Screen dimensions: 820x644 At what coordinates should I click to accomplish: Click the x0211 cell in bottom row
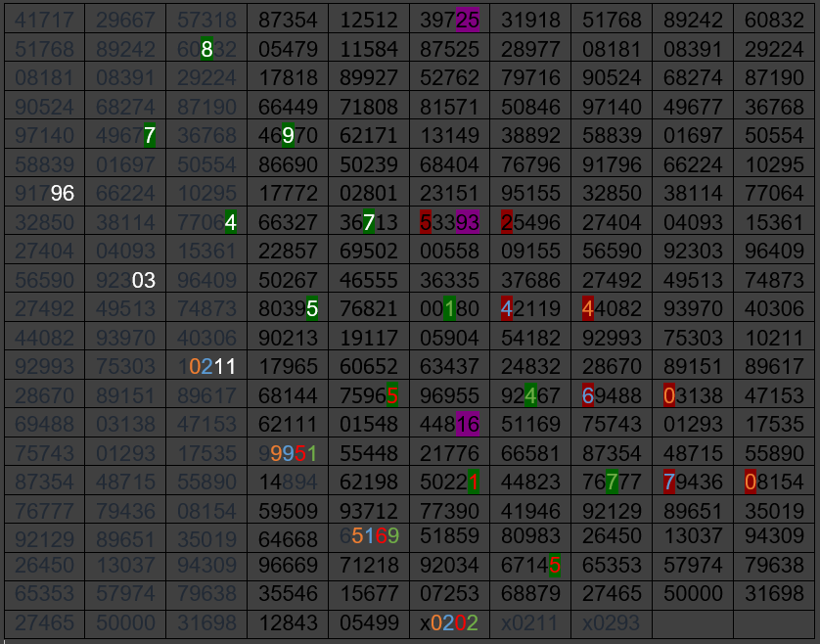529,623
